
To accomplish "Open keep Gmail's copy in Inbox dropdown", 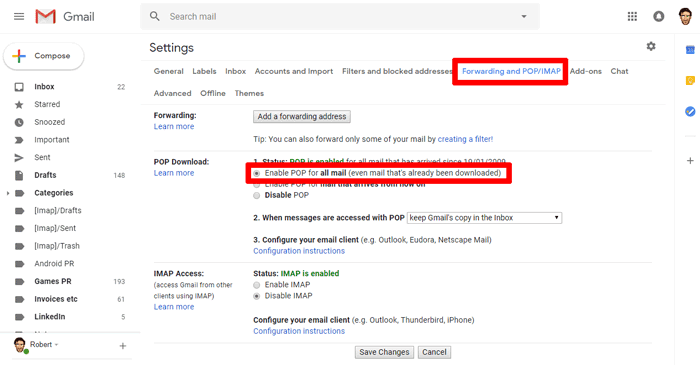I will click(x=484, y=218).
